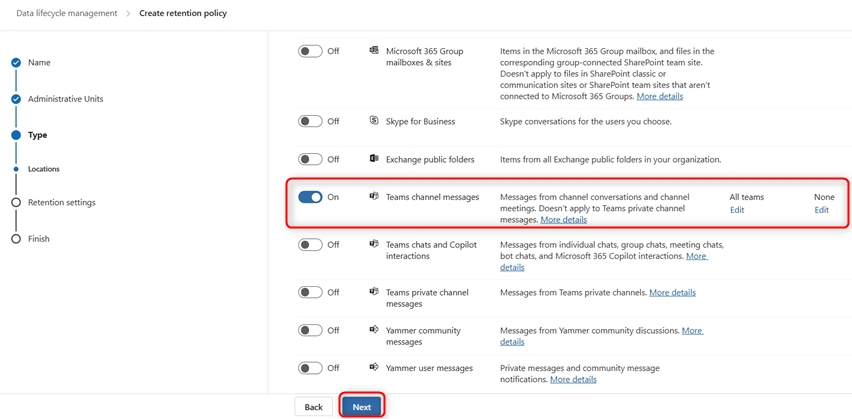852x419 pixels.
Task: Click the 'Create retention policy' breadcrumb text
Action: coord(183,13)
